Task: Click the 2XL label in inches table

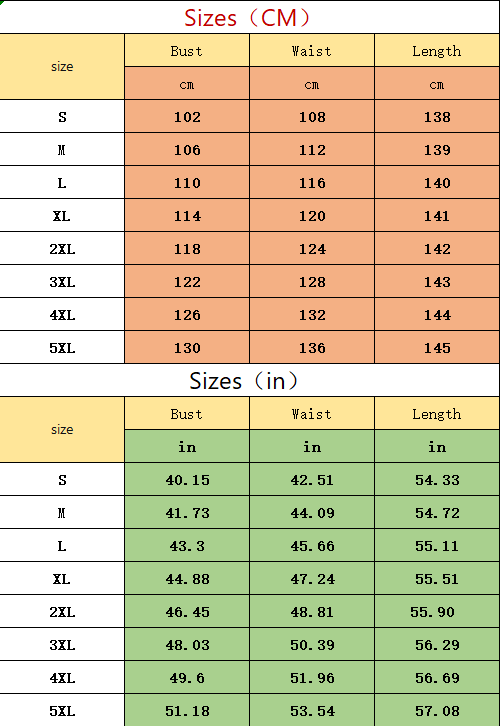Action: [62, 611]
